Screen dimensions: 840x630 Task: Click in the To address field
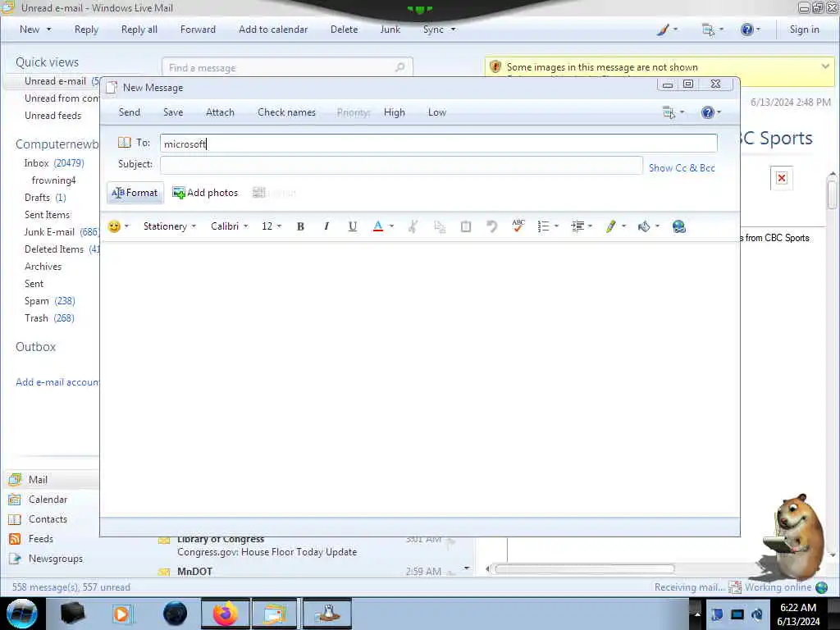[438, 144]
